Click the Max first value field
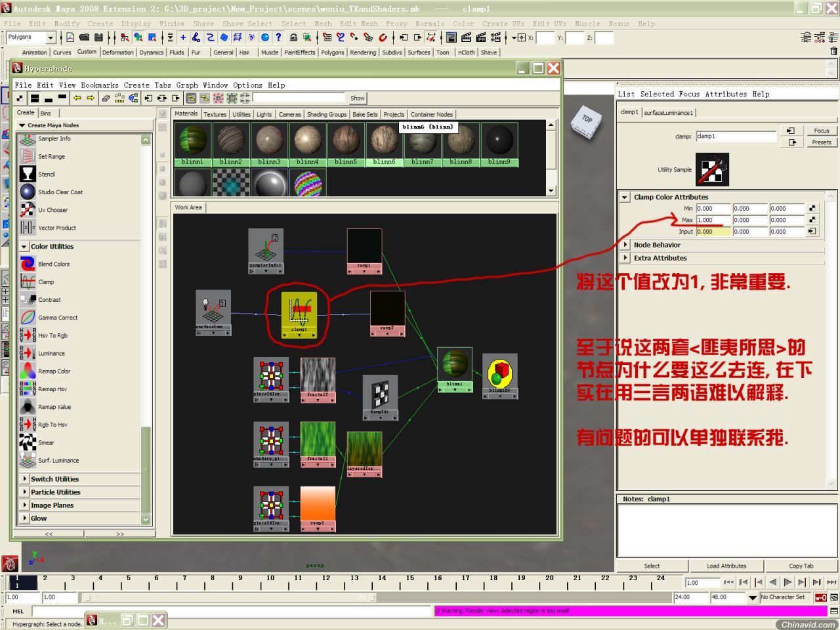 click(x=713, y=220)
